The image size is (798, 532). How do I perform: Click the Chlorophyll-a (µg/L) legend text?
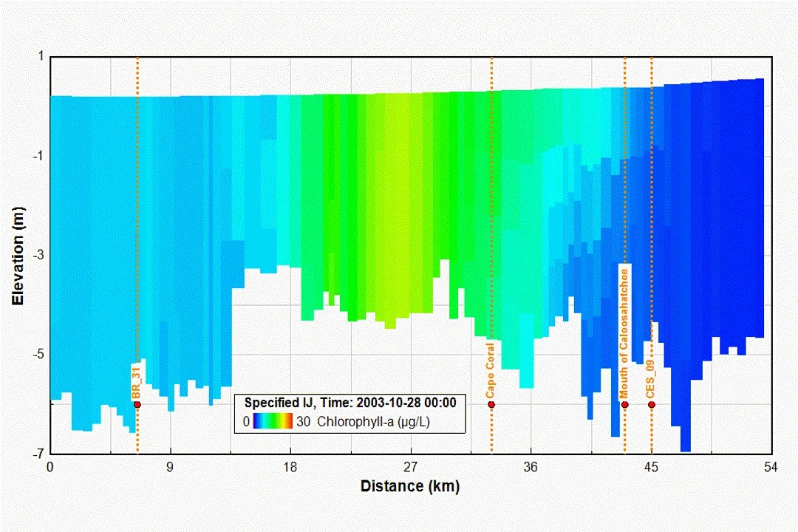tap(373, 422)
